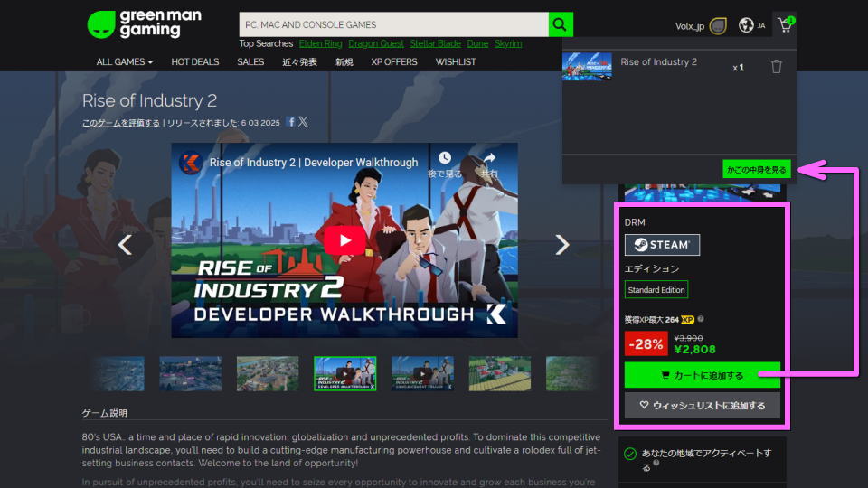Click the green search magnifier button
This screenshot has width=868, height=488.
561,24
